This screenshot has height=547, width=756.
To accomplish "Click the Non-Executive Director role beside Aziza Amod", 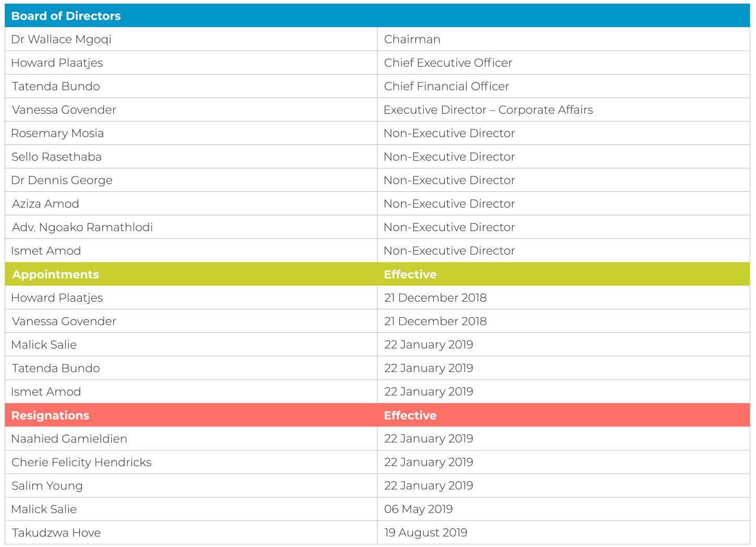I will [x=449, y=204].
